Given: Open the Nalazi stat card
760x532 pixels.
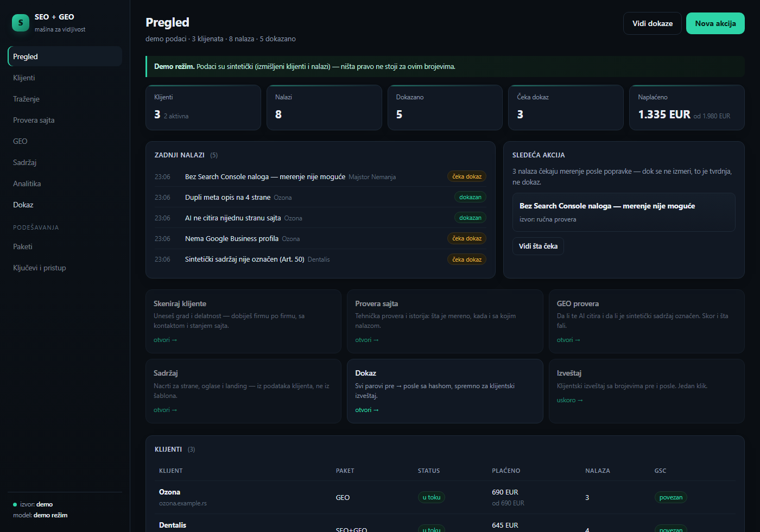Looking at the screenshot, I should pos(324,107).
